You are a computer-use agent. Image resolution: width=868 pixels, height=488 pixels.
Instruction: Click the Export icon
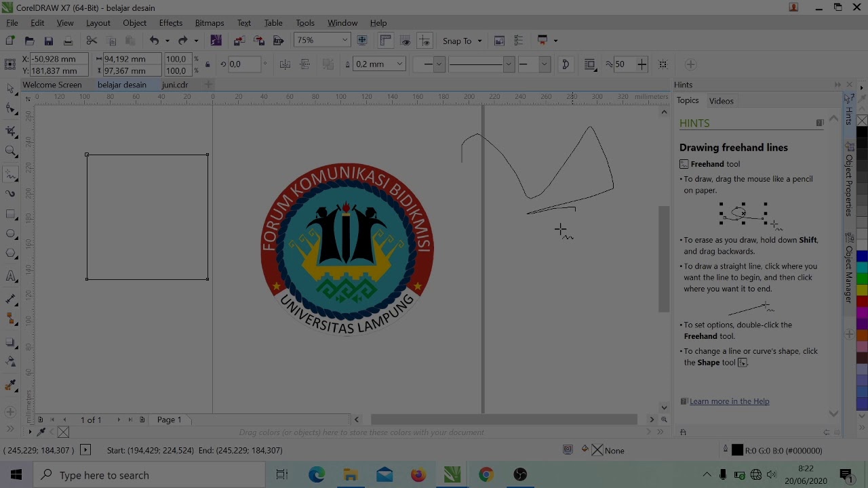coord(259,41)
